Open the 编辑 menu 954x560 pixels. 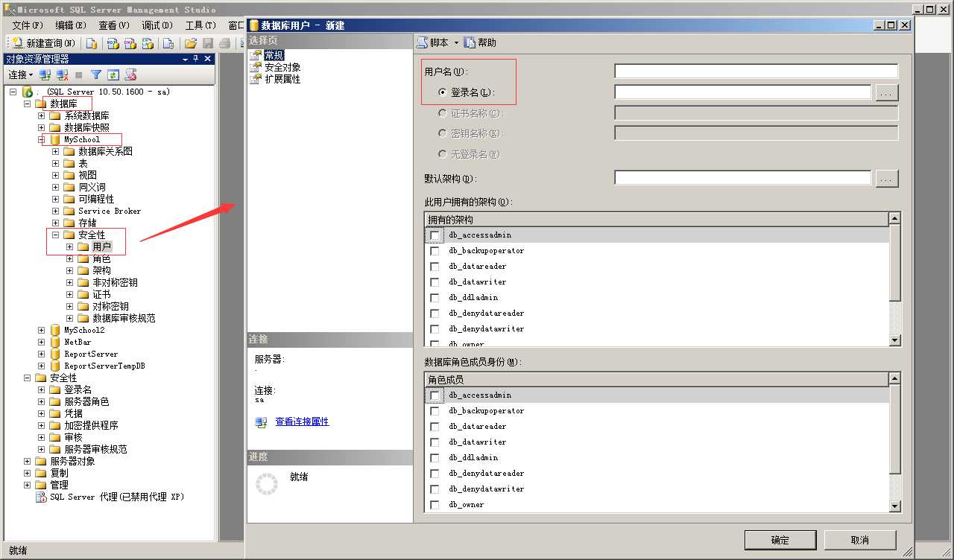(x=70, y=25)
